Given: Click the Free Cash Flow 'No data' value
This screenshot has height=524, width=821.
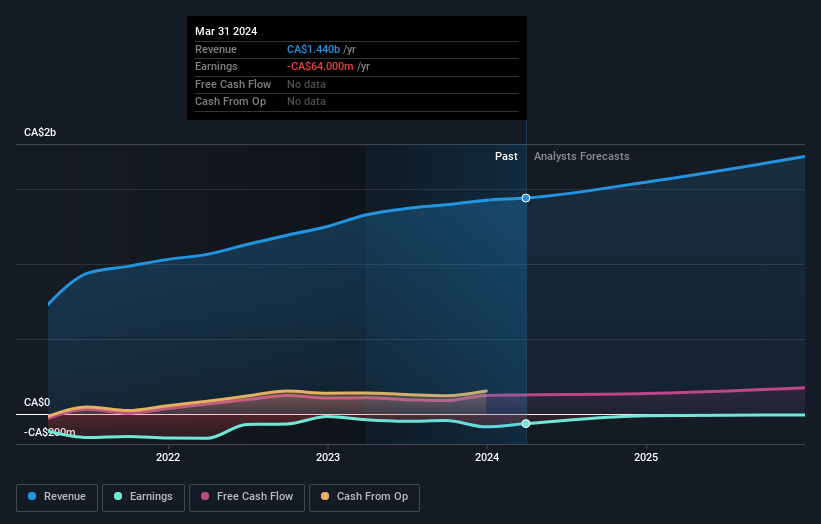Looking at the screenshot, I should click(x=306, y=84).
